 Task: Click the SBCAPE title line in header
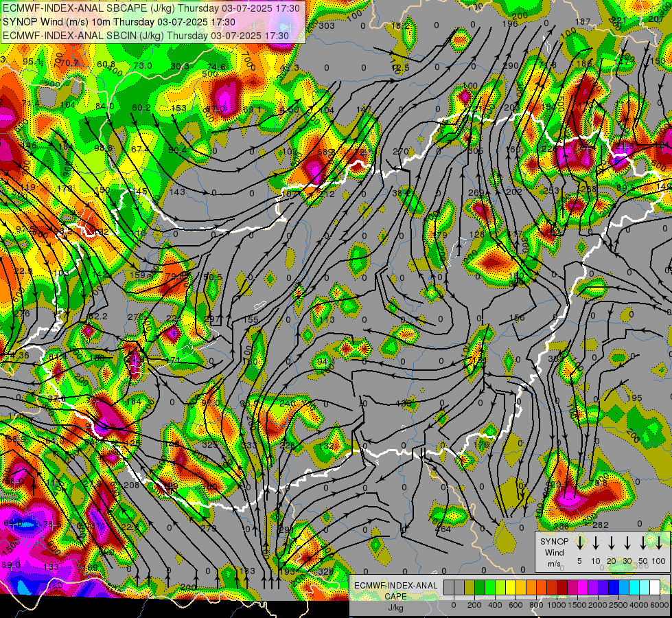[151, 8]
